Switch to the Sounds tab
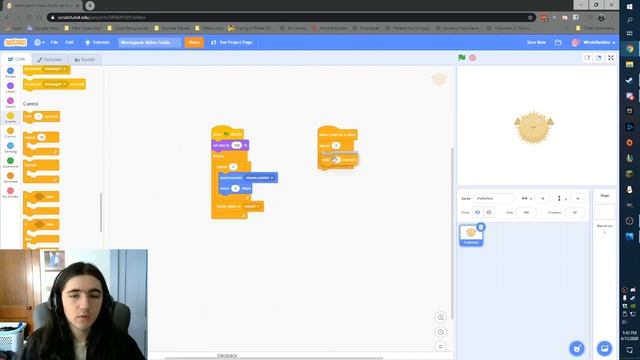Image resolution: width=640 pixels, height=360 pixels. click(x=84, y=60)
